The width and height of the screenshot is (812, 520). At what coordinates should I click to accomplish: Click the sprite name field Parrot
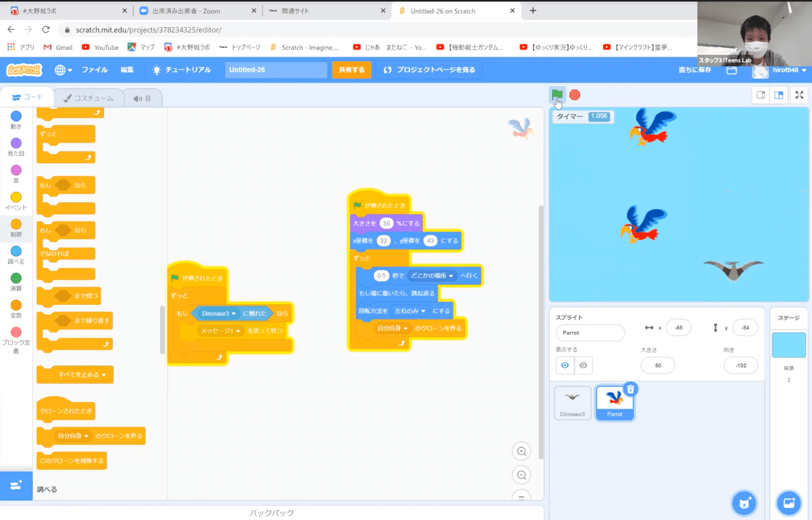pos(590,333)
